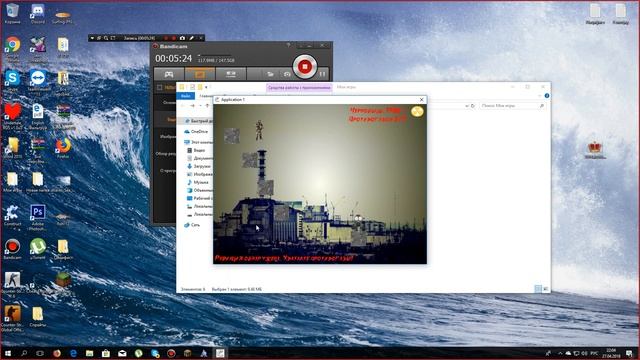Screen dimensions: 640x360
Task: Open recent locations dropdown in Explorer
Action: point(200,106)
